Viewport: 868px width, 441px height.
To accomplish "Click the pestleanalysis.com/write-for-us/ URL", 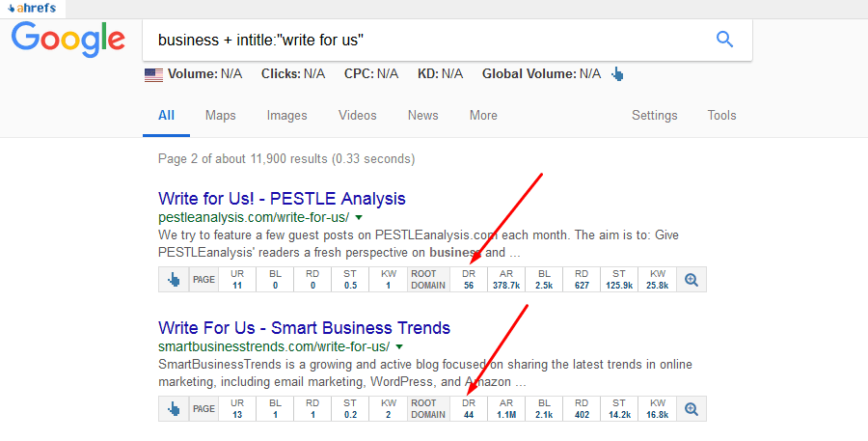I will [254, 217].
